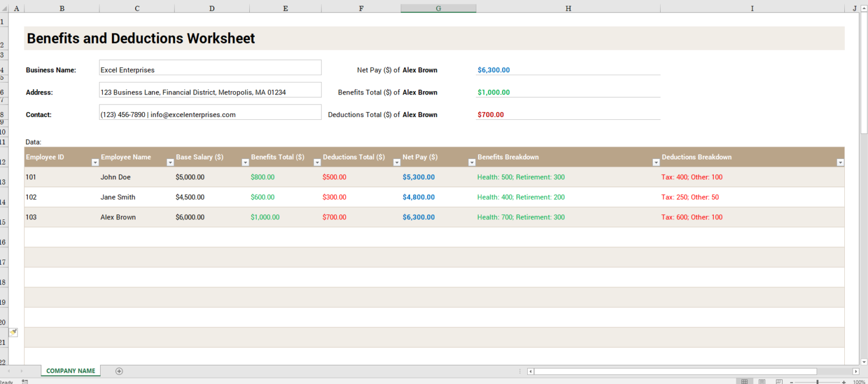Switch to Page Layout view
This screenshot has height=384, width=868.
point(762,382)
